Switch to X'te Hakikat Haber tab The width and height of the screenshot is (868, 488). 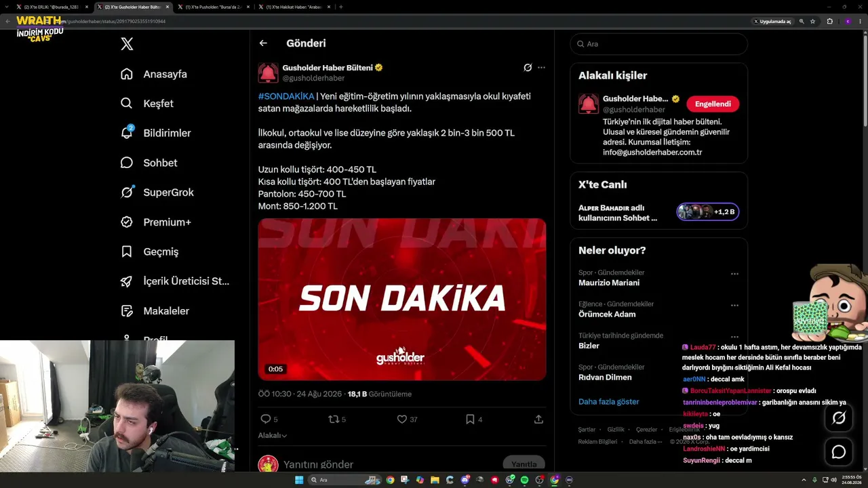point(294,7)
